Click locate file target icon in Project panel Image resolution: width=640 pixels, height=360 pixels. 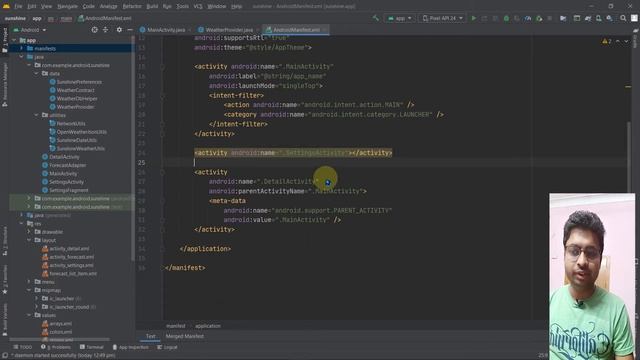[94, 30]
